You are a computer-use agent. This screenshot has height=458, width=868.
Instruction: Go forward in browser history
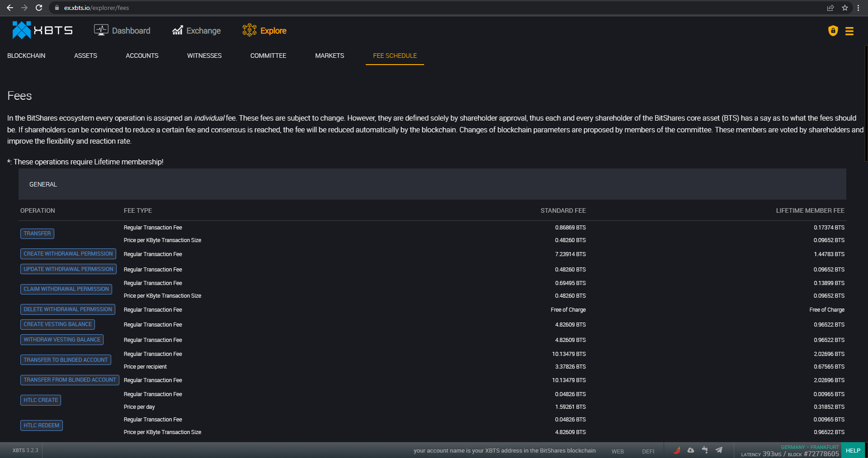tap(24, 8)
